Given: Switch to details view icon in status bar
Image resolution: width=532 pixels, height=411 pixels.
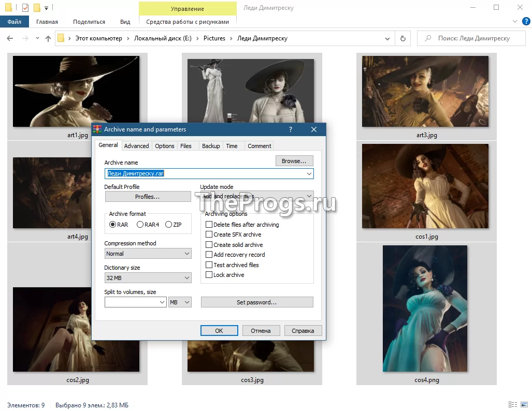Looking at the screenshot, I should 513,405.
